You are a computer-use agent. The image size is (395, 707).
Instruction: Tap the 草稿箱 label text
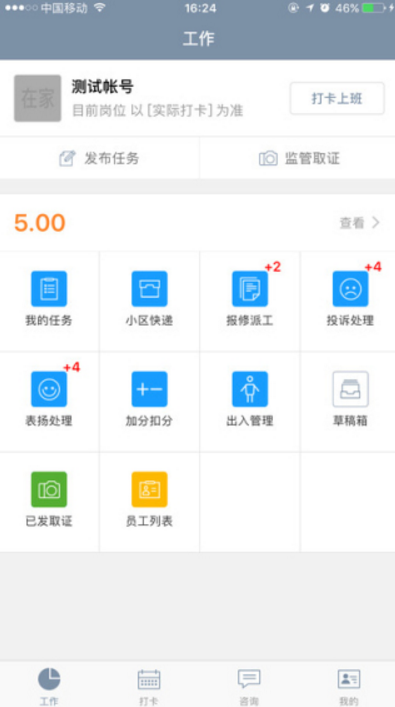[350, 421]
